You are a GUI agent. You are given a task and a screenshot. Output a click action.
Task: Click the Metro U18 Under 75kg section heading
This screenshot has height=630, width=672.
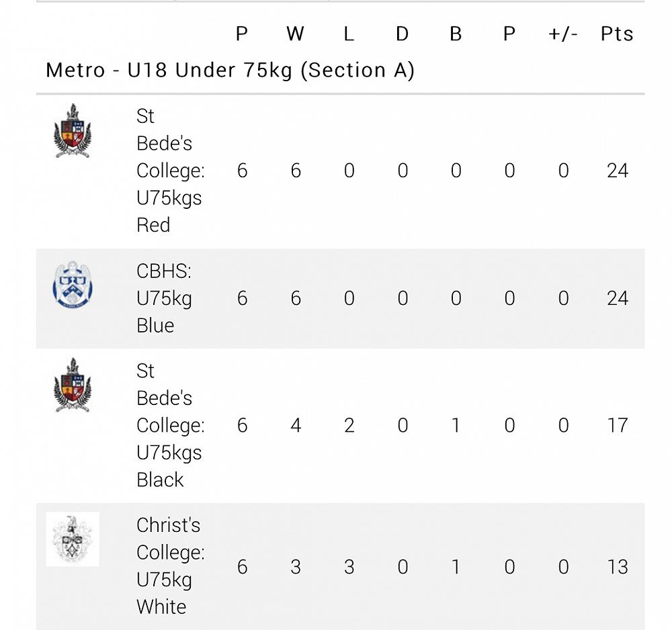click(x=230, y=71)
